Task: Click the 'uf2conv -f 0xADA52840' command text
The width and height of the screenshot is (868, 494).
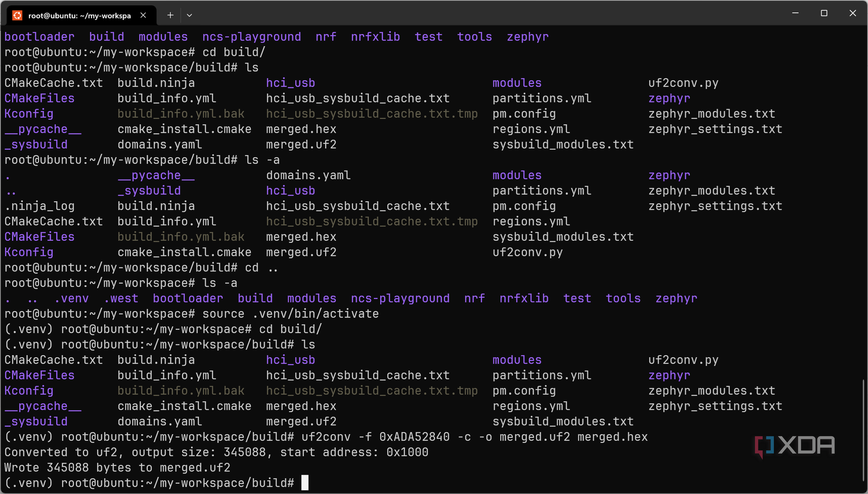Action: point(376,437)
